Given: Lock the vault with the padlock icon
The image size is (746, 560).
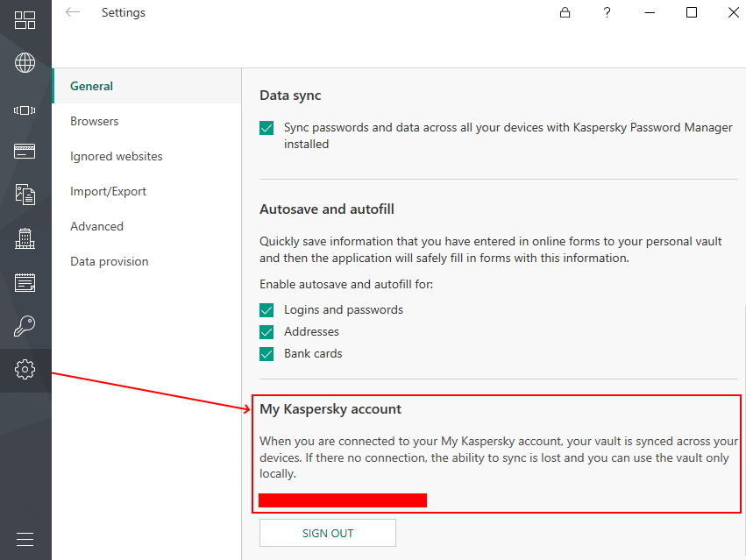Looking at the screenshot, I should [x=565, y=12].
